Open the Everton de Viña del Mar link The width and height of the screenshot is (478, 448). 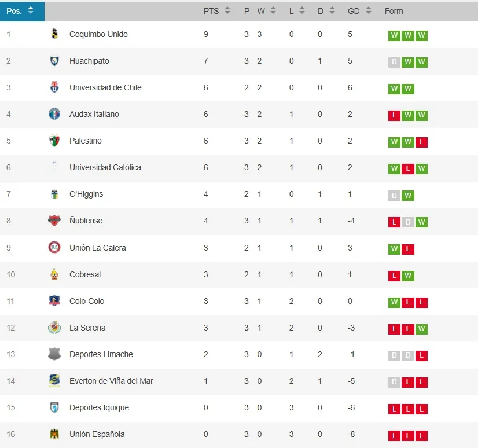coord(111,381)
